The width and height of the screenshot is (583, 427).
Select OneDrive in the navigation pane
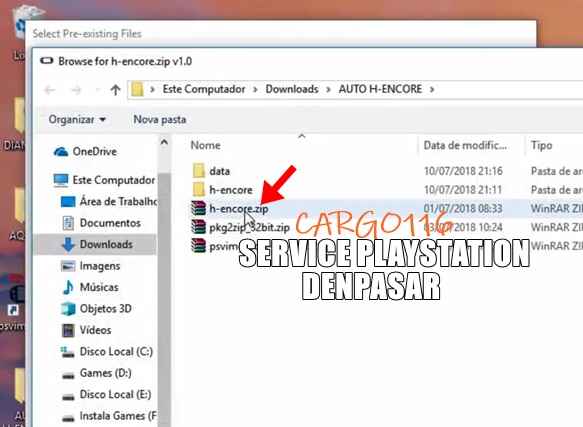coord(94,151)
